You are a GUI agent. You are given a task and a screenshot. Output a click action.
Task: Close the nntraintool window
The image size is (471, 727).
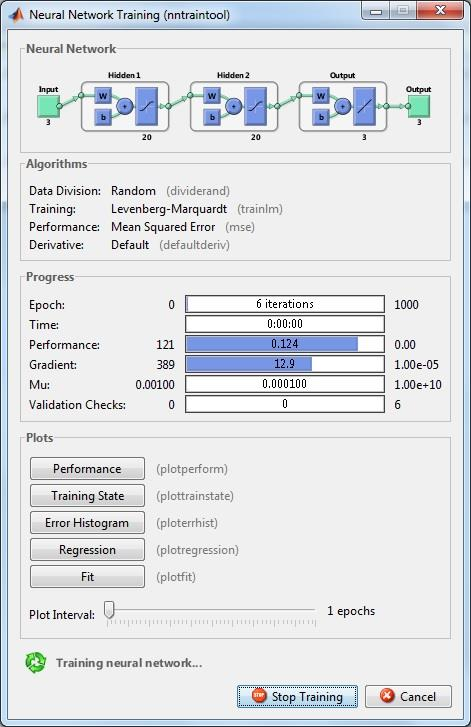tap(440, 10)
